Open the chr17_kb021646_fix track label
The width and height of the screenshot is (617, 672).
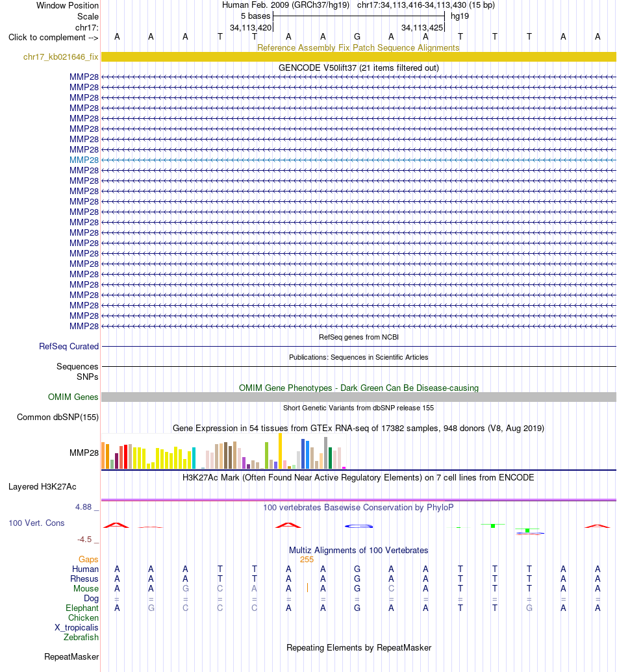(60, 56)
